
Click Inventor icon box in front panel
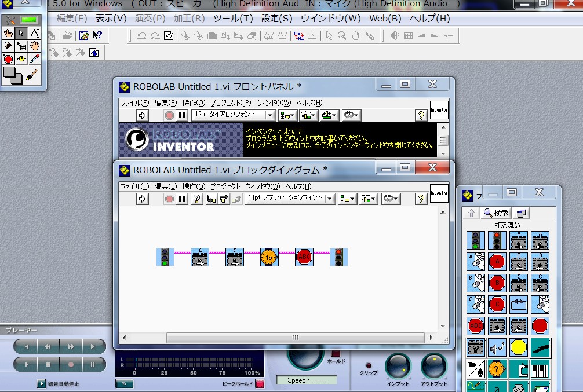pyautogui.click(x=439, y=110)
